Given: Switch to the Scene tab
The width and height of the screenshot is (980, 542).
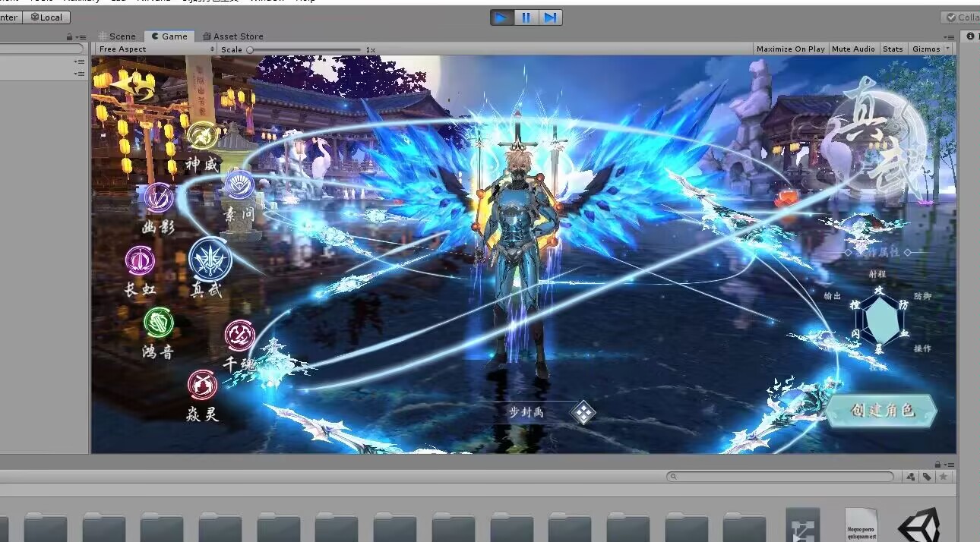Looking at the screenshot, I should pos(117,36).
